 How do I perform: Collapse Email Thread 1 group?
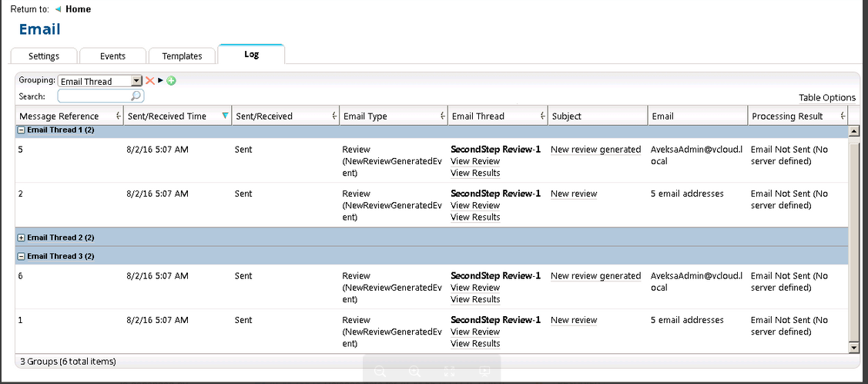click(21, 130)
